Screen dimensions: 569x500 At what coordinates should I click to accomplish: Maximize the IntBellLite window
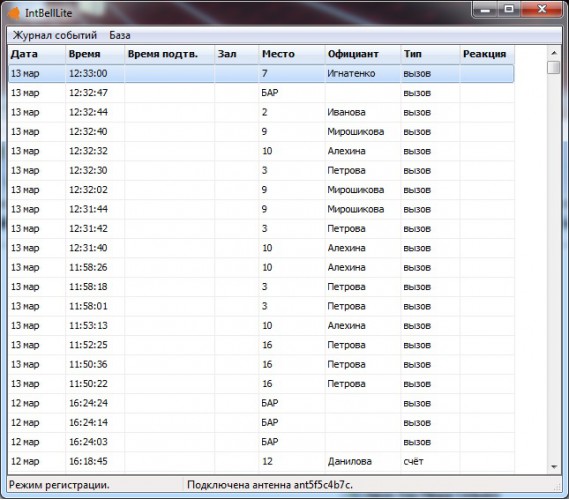(x=509, y=9)
